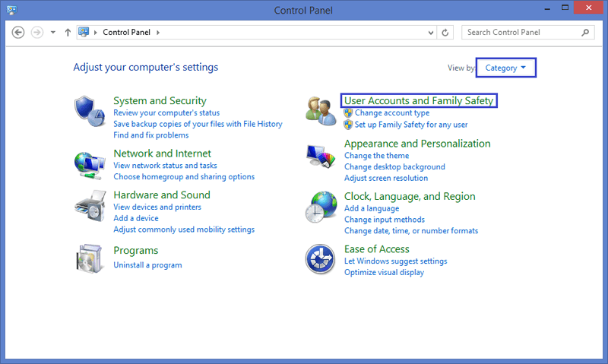The height and width of the screenshot is (364, 608).
Task: Click Optimize visual display
Action: click(x=384, y=273)
